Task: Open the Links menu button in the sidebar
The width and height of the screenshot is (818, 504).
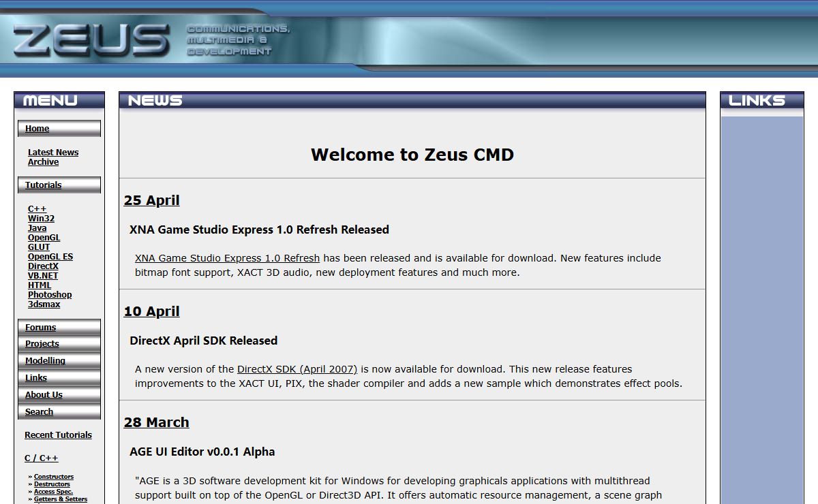Action: click(59, 378)
